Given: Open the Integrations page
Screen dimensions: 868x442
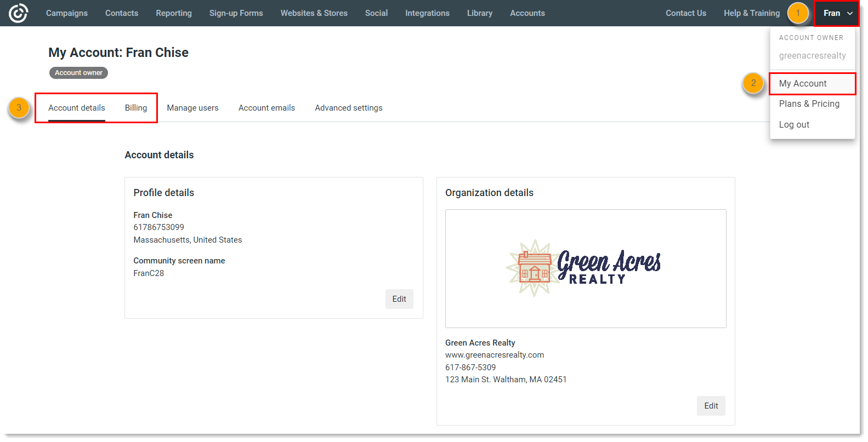Looking at the screenshot, I should pos(427,13).
